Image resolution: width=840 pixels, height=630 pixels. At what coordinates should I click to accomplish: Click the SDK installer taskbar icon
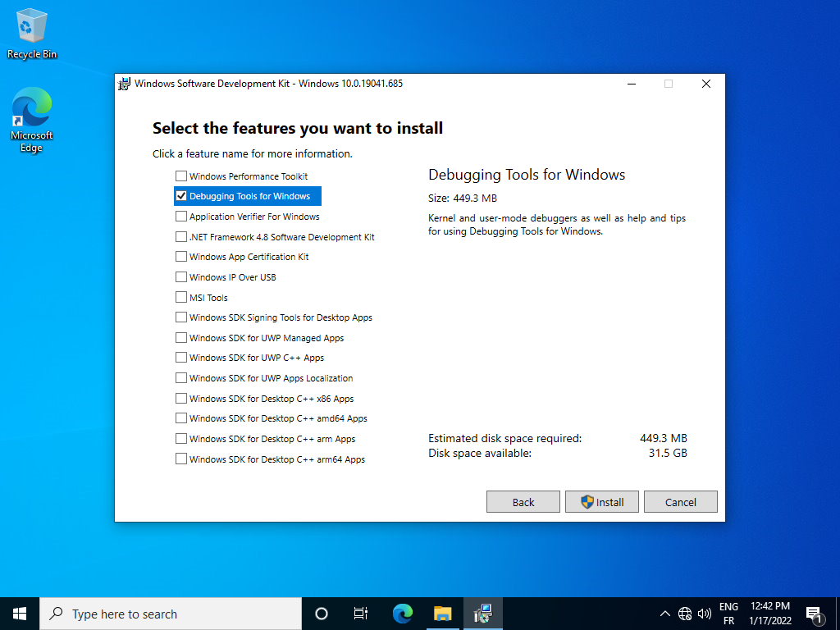tap(483, 614)
